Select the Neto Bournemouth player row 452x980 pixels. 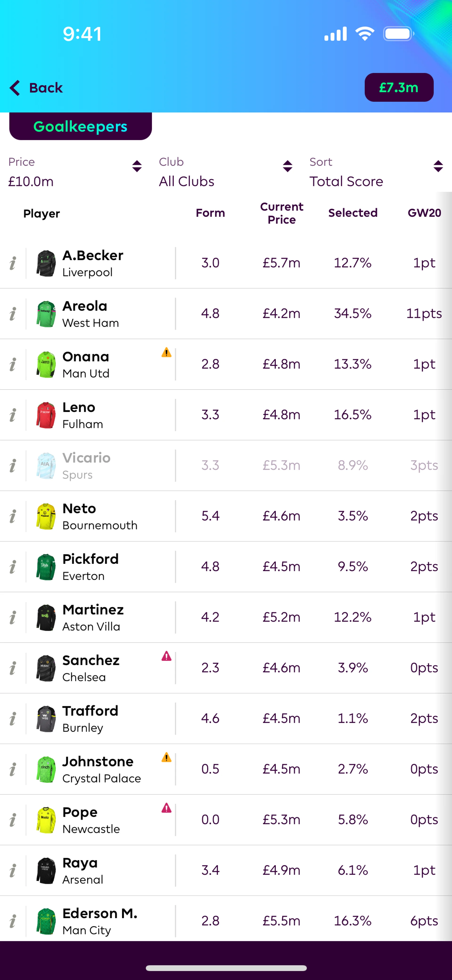[x=100, y=516]
